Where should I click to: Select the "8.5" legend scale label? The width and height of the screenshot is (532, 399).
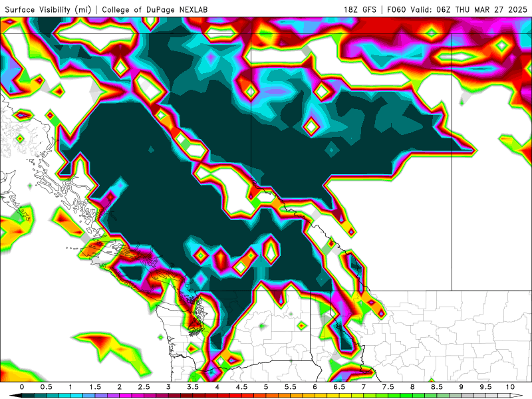tap(437, 387)
